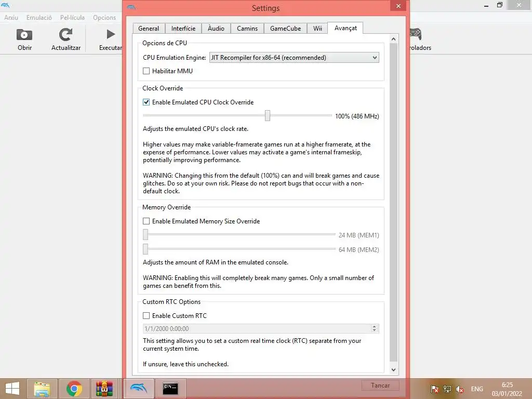Open the command prompt taskbar icon
The image size is (532, 399).
click(170, 389)
